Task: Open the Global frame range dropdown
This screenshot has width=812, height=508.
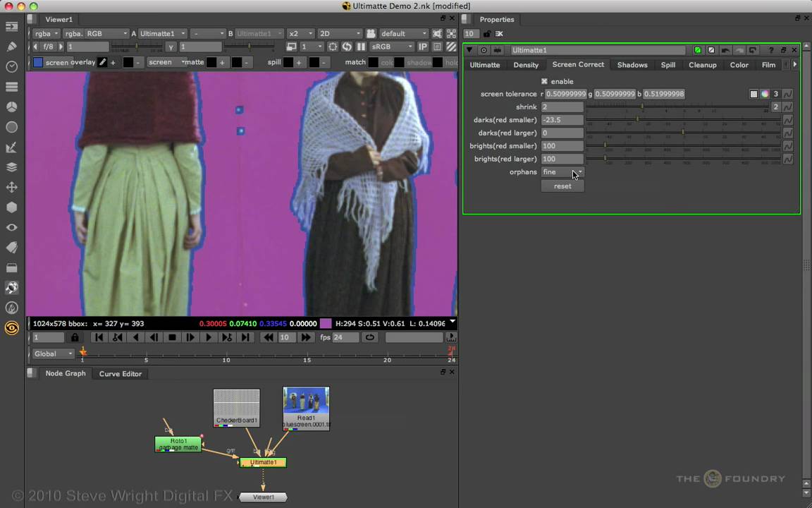Action: [54, 353]
